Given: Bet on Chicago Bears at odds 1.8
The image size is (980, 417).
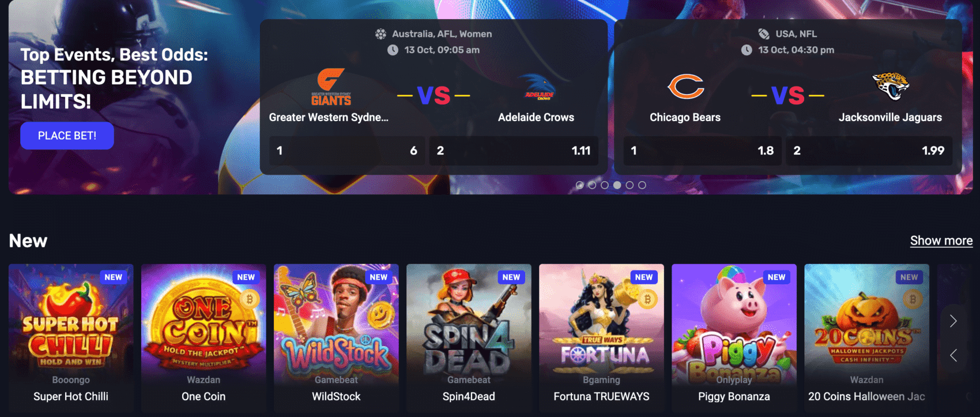Looking at the screenshot, I should [x=702, y=151].
